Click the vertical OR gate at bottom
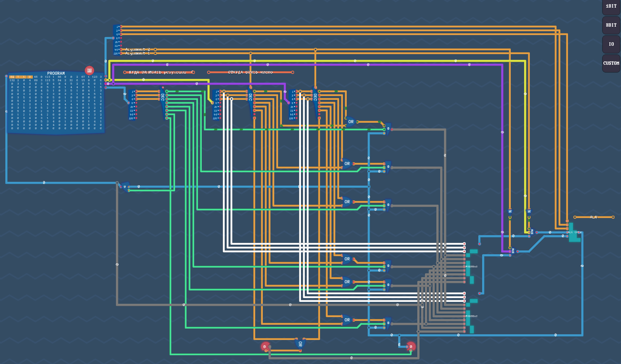This screenshot has width=621, height=364. (300, 343)
